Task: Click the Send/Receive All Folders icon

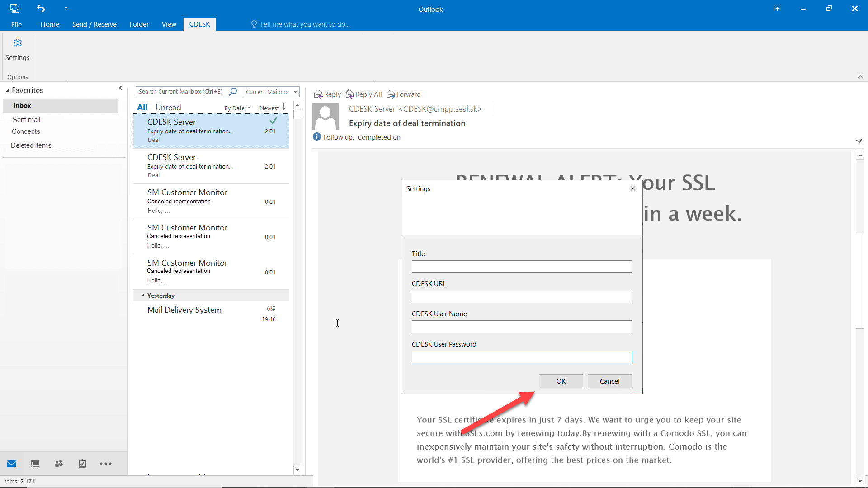Action: click(15, 9)
